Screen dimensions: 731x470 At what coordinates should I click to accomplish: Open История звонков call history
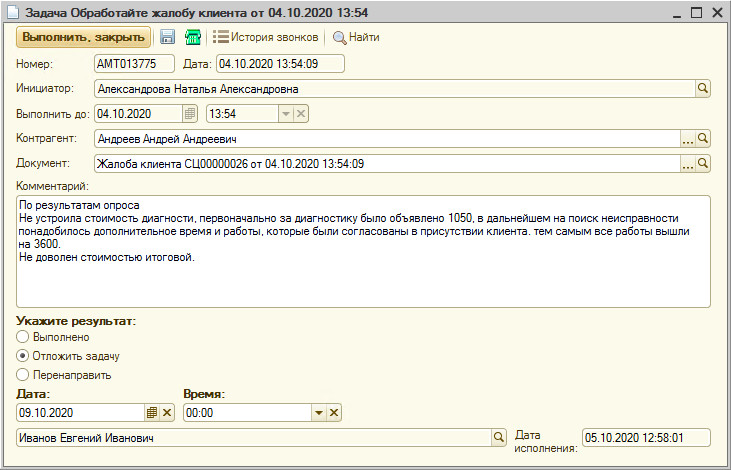coord(265,37)
